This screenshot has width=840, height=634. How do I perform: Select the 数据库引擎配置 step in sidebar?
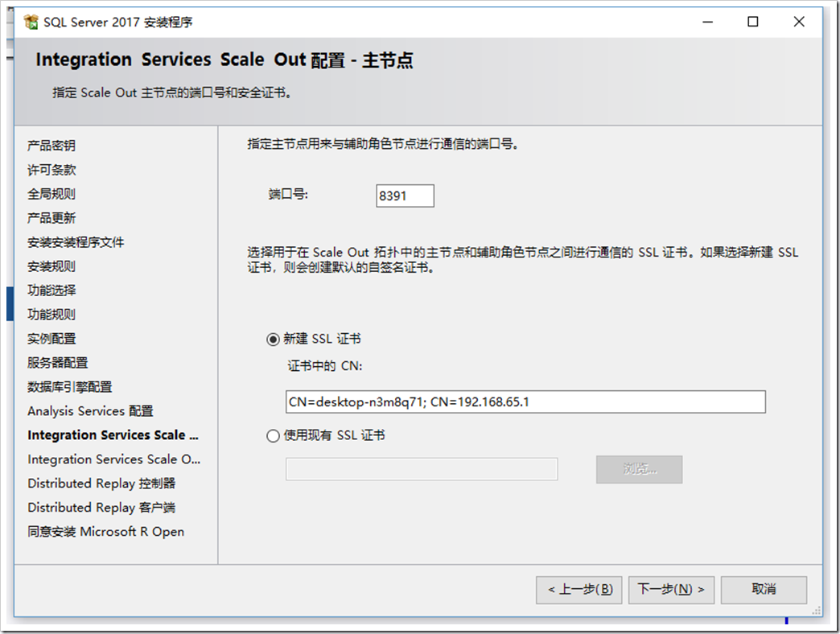pyautogui.click(x=70, y=387)
